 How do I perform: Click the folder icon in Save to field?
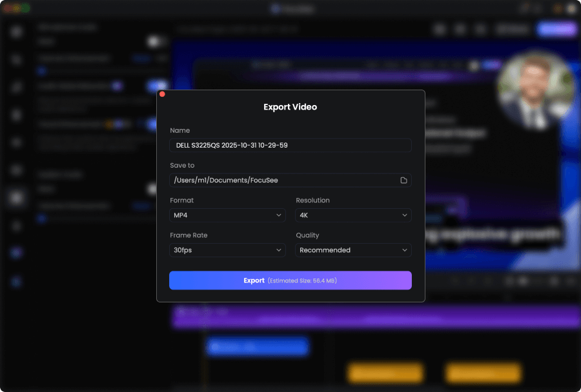pyautogui.click(x=403, y=181)
